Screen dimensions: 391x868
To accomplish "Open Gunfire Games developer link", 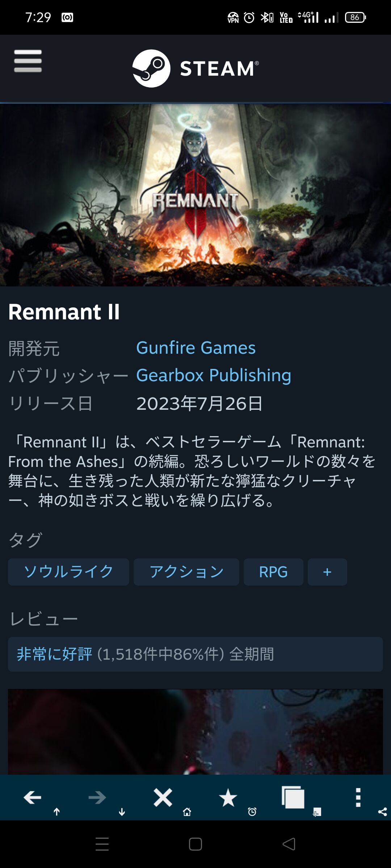I will point(196,348).
